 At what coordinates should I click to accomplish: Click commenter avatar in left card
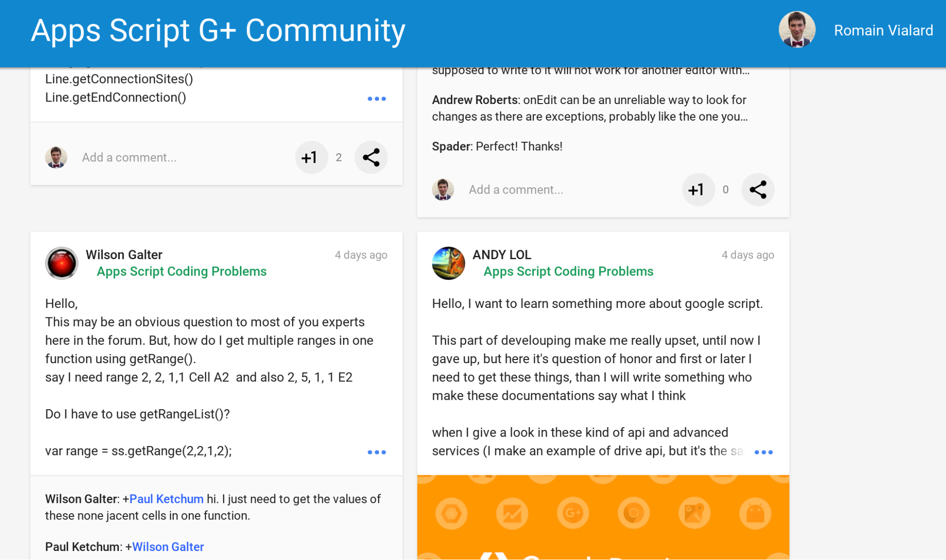pos(56,157)
